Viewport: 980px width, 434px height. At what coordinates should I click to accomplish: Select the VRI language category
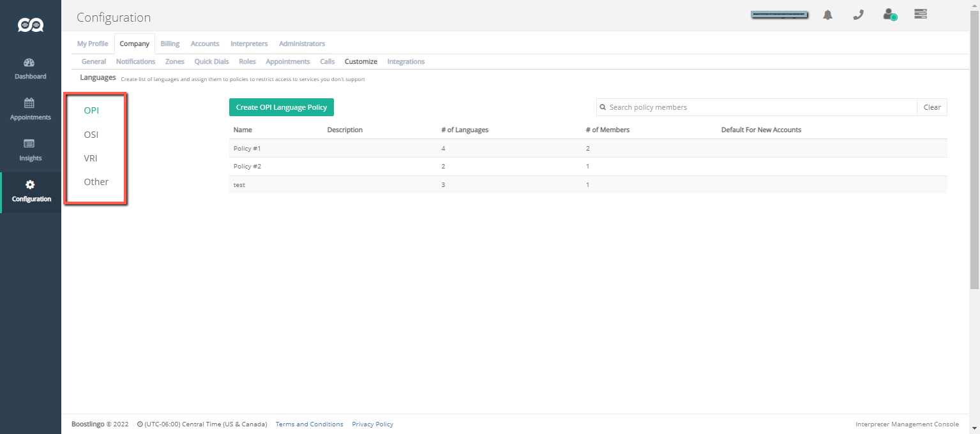click(91, 158)
